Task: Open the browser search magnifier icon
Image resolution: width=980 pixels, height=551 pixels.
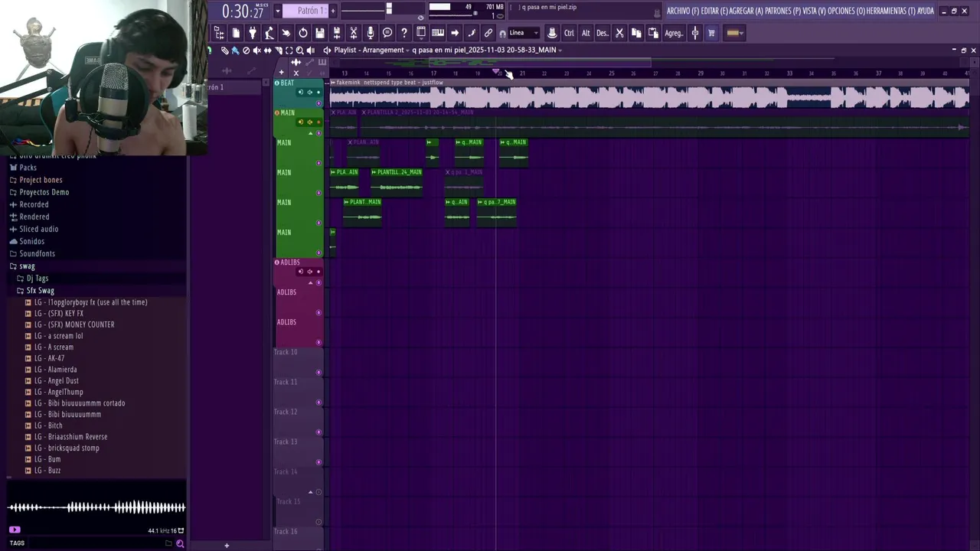Action: point(180,543)
